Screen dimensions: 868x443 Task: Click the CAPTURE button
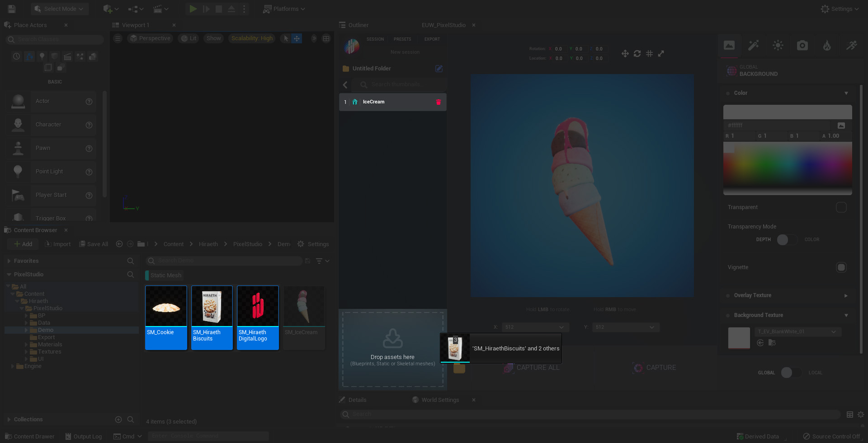[x=655, y=368]
